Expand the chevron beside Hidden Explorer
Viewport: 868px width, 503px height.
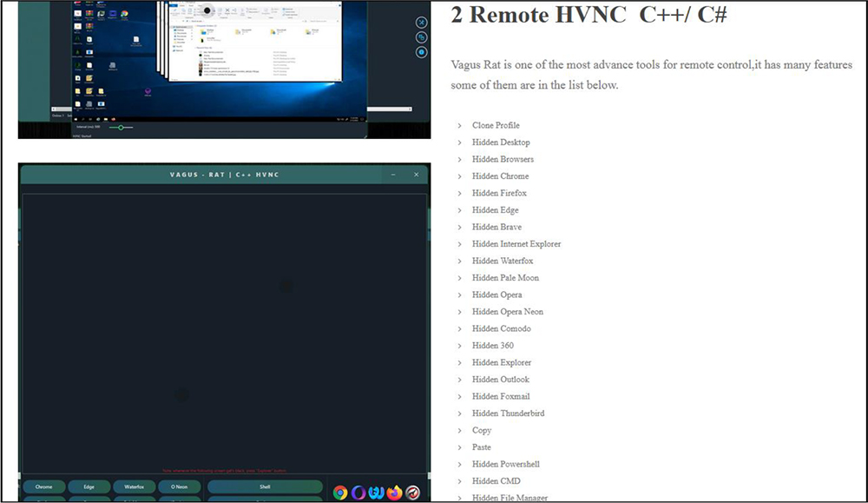(459, 363)
